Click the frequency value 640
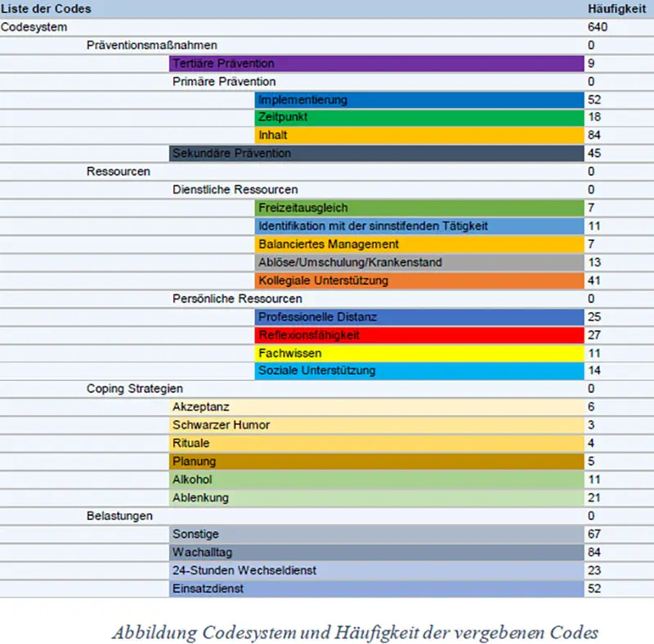The image size is (654, 644). click(x=598, y=27)
